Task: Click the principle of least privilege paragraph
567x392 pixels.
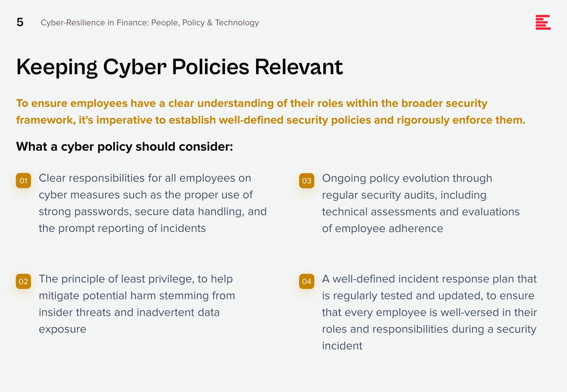Action: pos(137,304)
